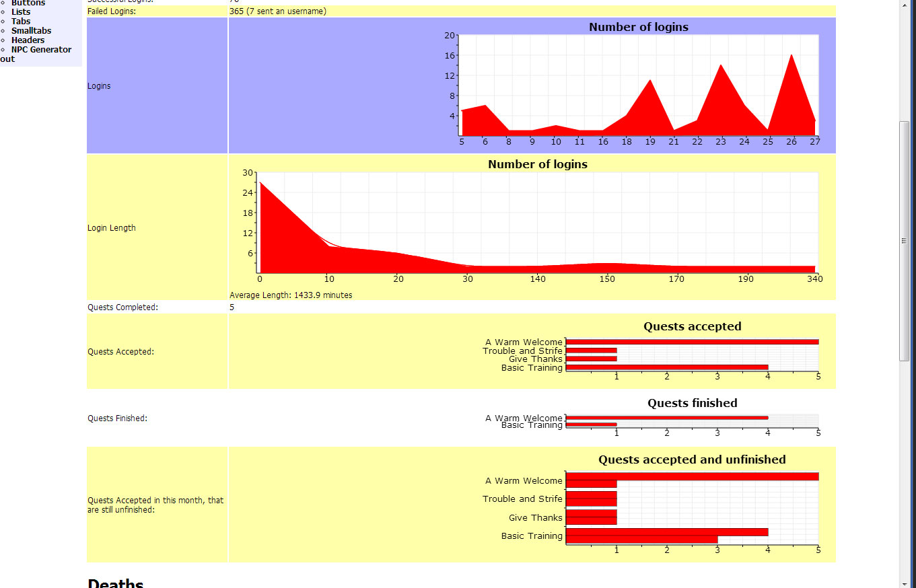Image resolution: width=916 pixels, height=588 pixels.
Task: Click 'Trouble and Strife' bar in Quests accepted
Action: [591, 351]
